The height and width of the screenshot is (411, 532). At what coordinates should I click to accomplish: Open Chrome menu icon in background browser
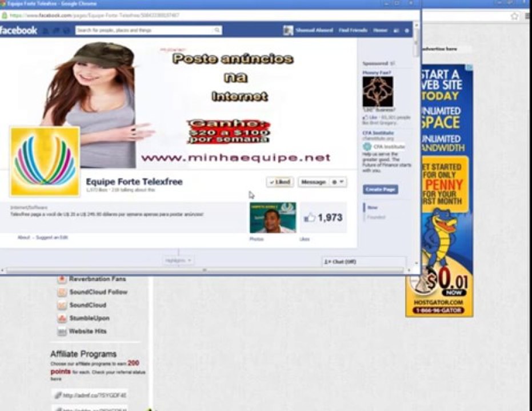(x=528, y=16)
